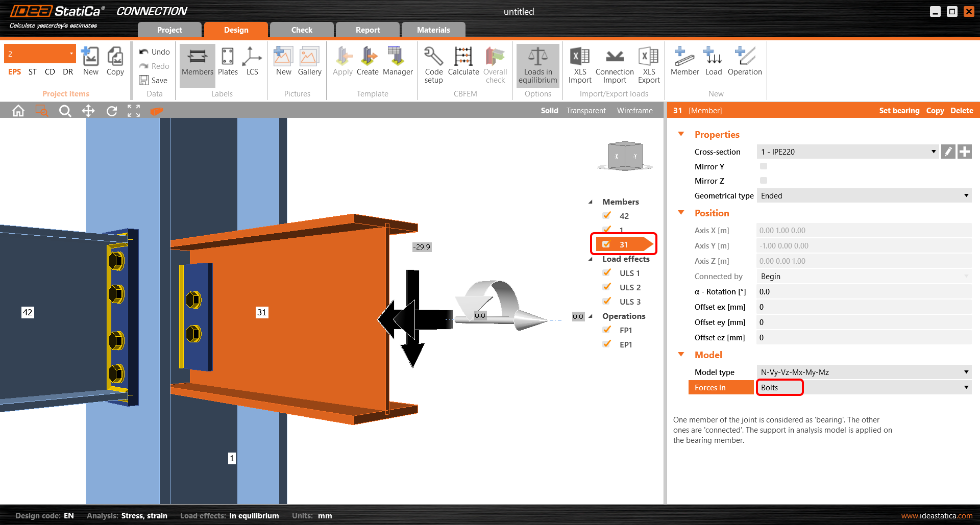Image resolution: width=980 pixels, height=525 pixels.
Task: Edit the cross-section with pencil icon
Action: pos(948,152)
